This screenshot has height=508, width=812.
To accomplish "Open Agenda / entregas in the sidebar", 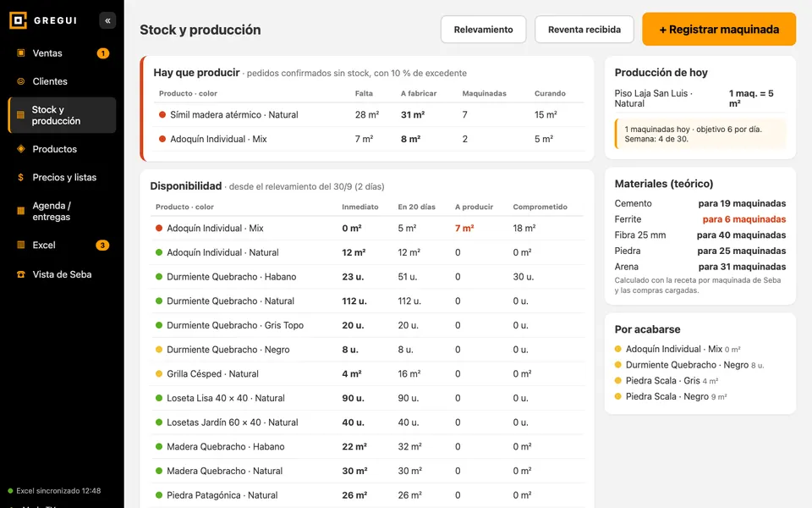I will pyautogui.click(x=62, y=211).
